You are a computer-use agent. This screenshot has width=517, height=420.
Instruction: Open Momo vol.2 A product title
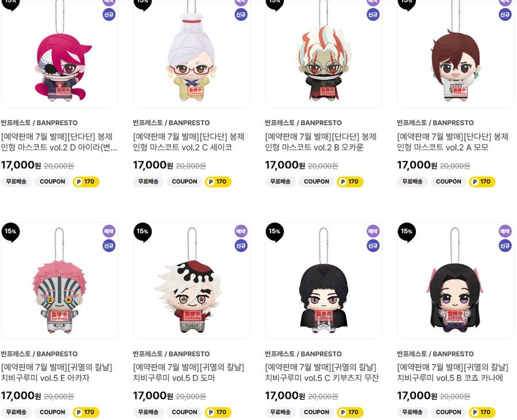[x=453, y=142]
